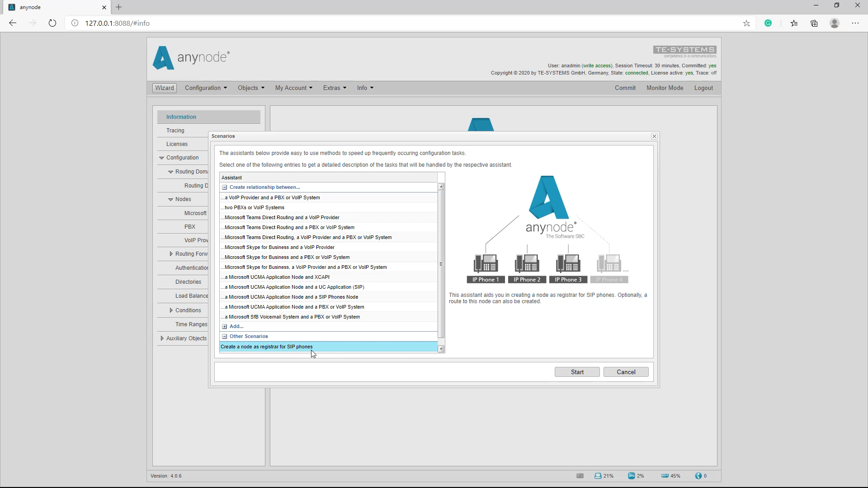
Task: Open Information in the sidebar
Action: 209,117
